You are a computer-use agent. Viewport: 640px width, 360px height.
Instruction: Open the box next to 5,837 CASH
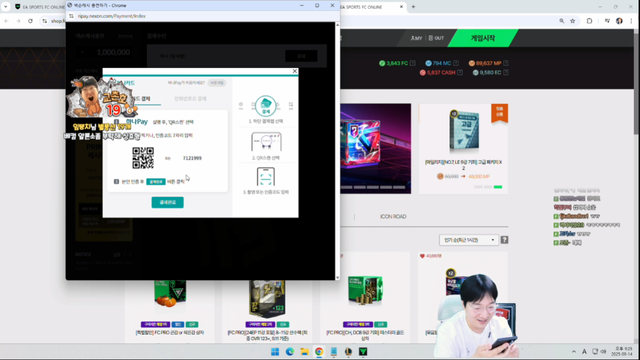(460, 73)
